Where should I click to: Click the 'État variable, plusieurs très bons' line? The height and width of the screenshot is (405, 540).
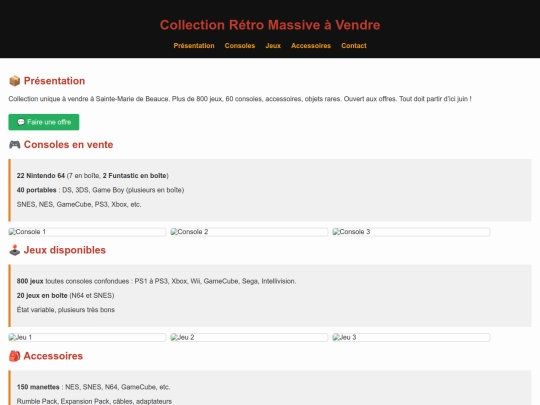[x=66, y=310]
